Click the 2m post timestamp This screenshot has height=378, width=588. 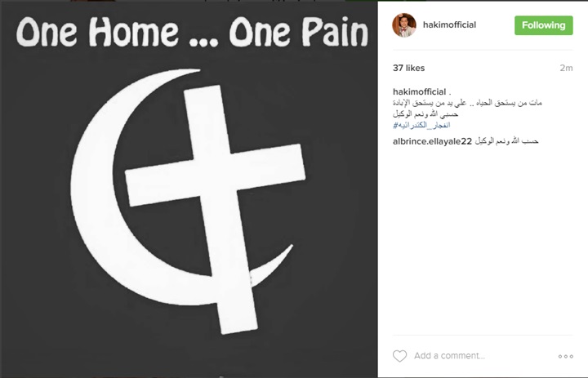[x=566, y=68]
